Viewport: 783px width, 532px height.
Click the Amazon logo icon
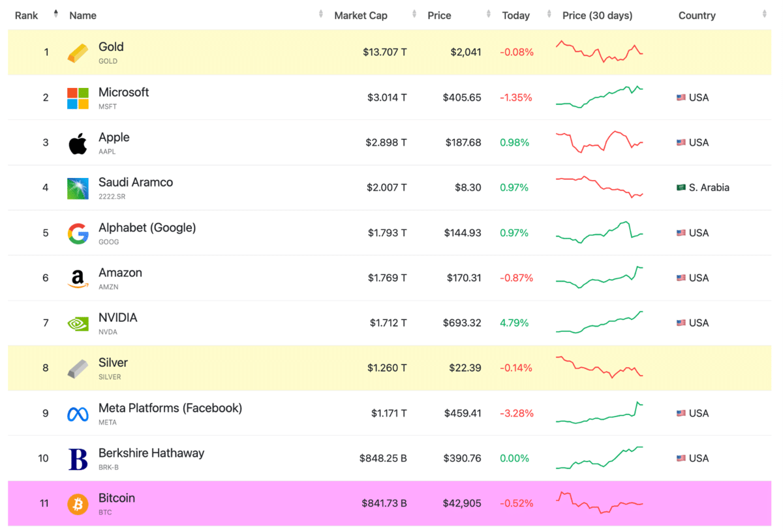pos(78,278)
